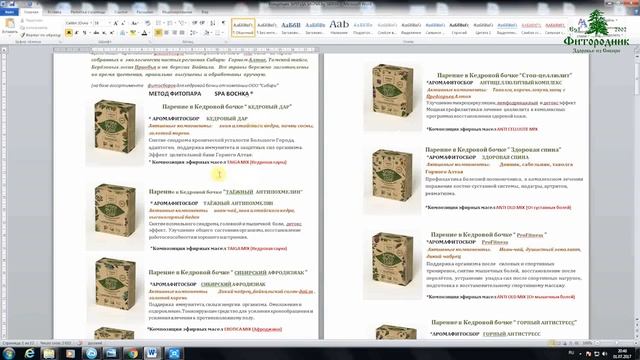Open File Explorer from the taskbar
Viewport: 640px width, 360px height.
[49, 353]
